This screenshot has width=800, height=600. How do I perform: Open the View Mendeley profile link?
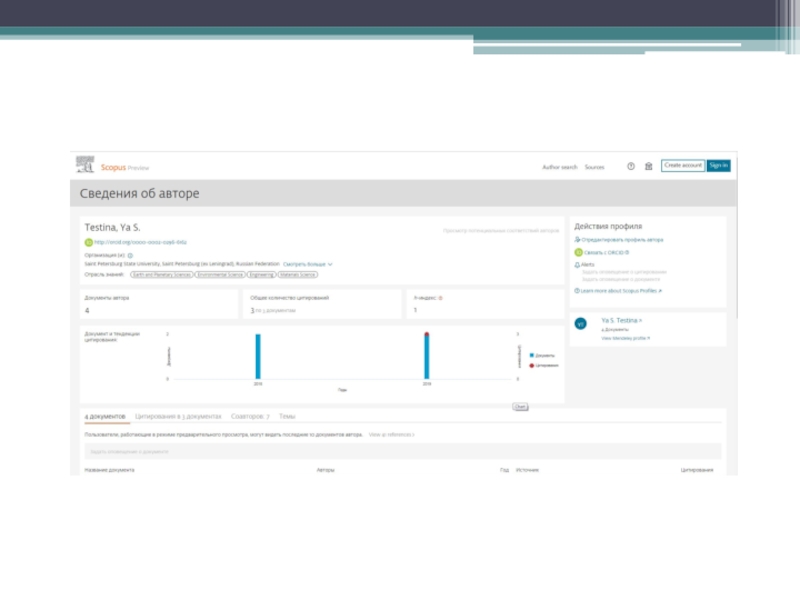(625, 338)
